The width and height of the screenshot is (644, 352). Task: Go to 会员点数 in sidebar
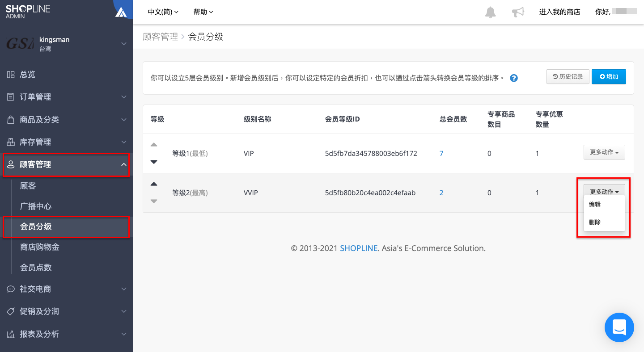36,268
